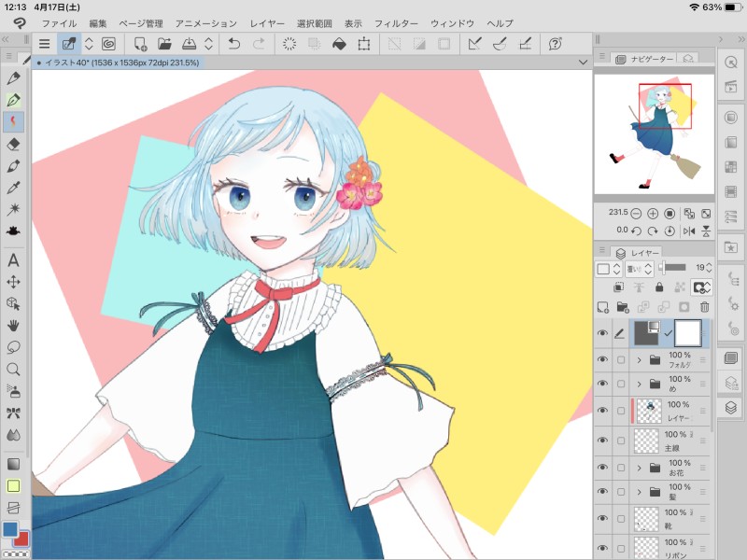Open the フィルター menu

point(396,22)
